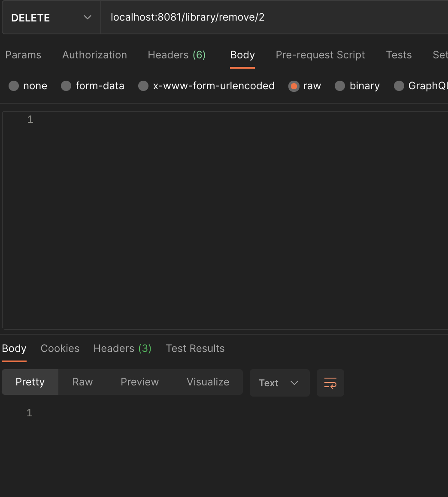
Task: Open the Pre-request Script tab
Action: [x=320, y=55]
